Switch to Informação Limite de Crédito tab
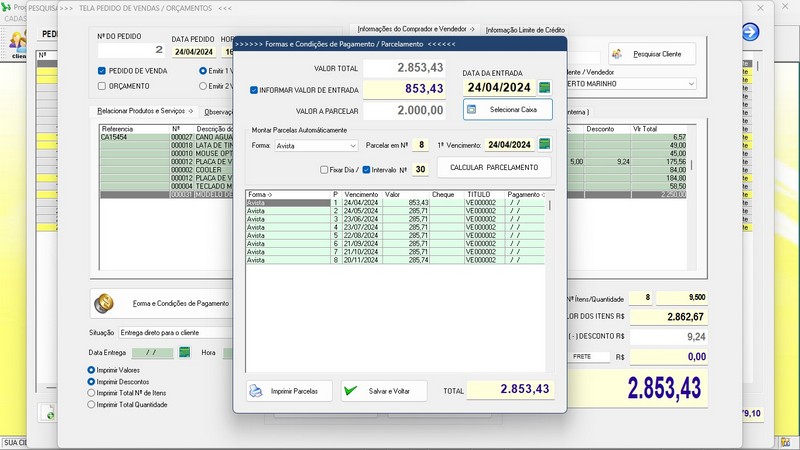Viewport: 800px width, 450px height. pos(524,30)
